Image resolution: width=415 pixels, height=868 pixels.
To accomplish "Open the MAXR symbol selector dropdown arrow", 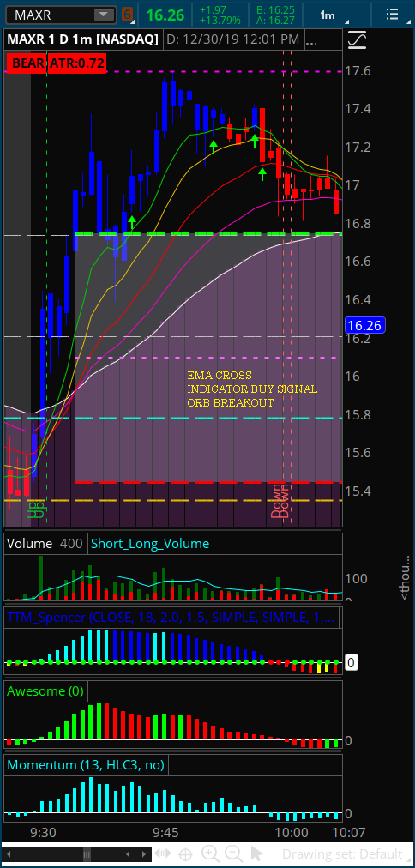I will click(104, 15).
